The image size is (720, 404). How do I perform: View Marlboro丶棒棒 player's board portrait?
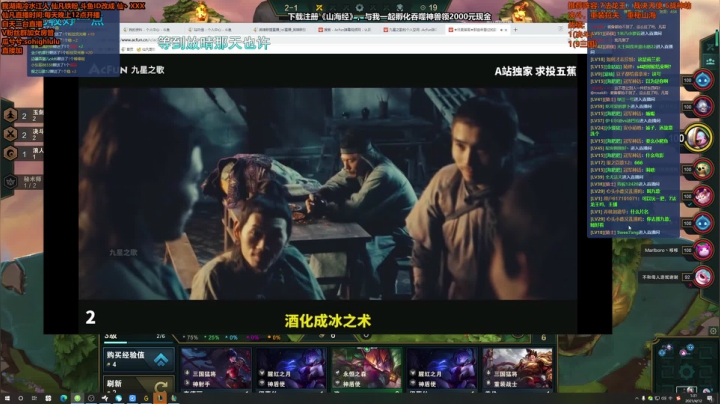[703, 250]
